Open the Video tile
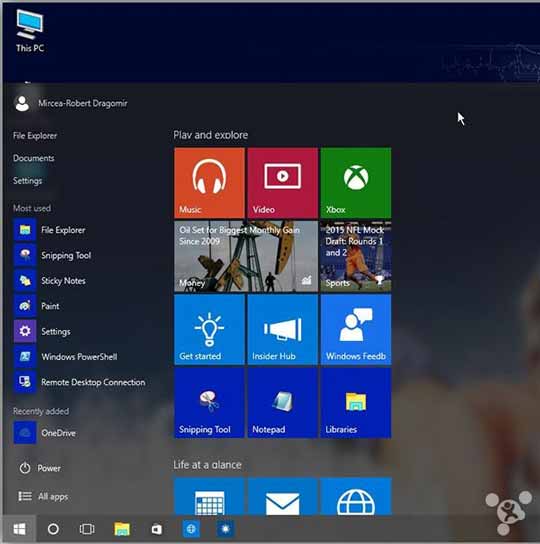 coord(282,183)
